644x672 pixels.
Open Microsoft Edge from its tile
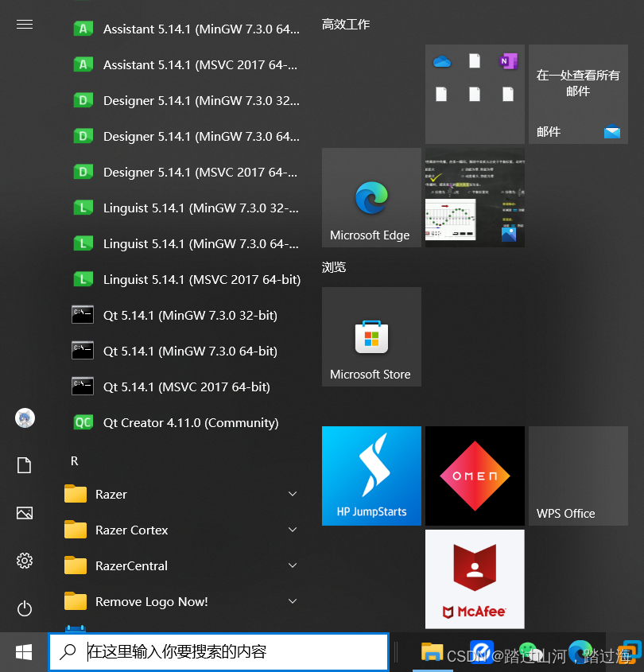(x=370, y=197)
